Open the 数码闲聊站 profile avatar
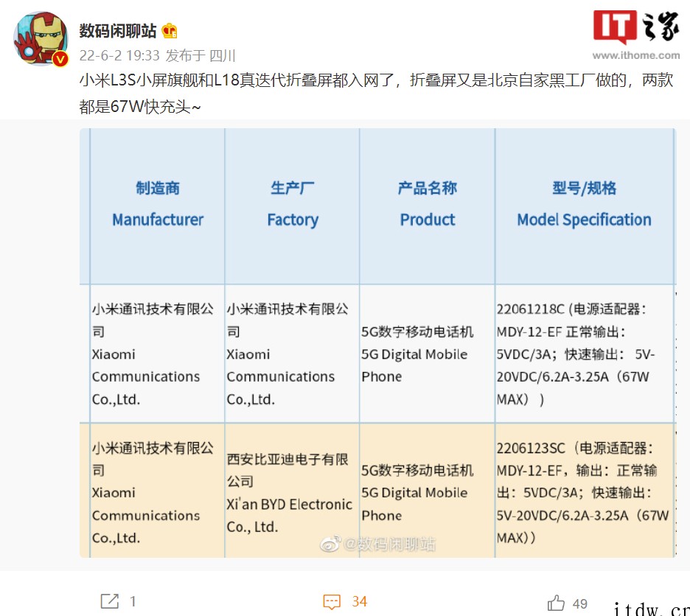This screenshot has height=616, width=690. point(41,38)
